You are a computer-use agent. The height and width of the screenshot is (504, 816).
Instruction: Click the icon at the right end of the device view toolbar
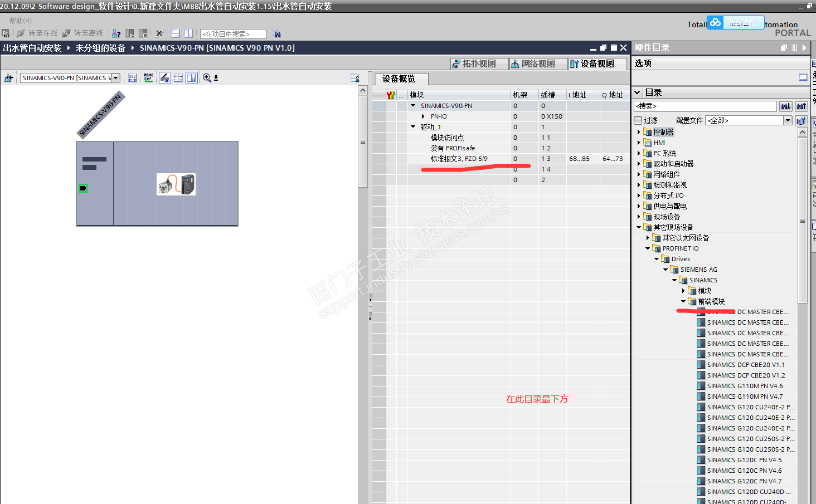[354, 78]
